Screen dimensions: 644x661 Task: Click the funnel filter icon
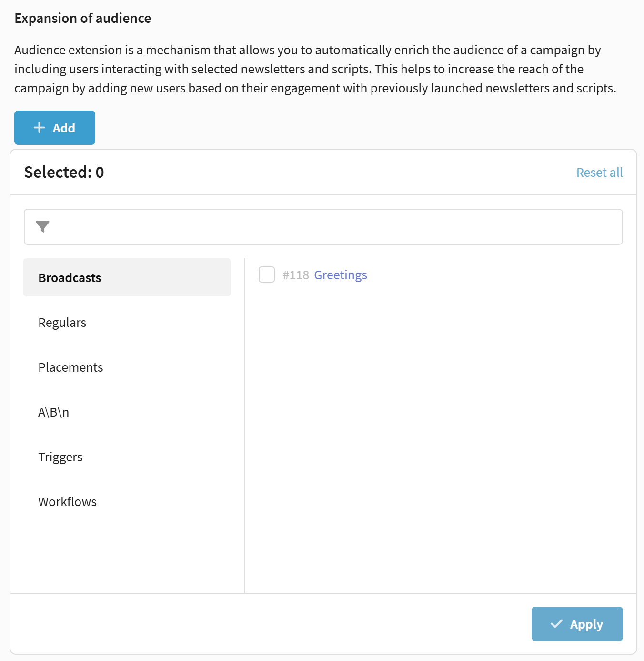(43, 226)
